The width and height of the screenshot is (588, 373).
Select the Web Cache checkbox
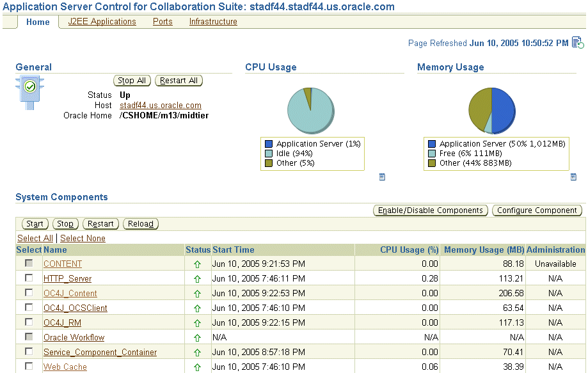tap(29, 367)
